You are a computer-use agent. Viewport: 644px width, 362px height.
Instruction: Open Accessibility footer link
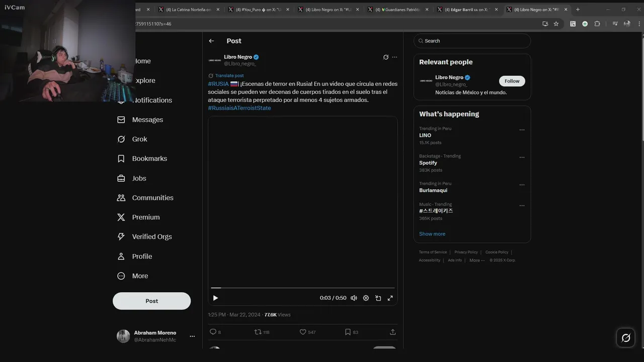pyautogui.click(x=430, y=260)
